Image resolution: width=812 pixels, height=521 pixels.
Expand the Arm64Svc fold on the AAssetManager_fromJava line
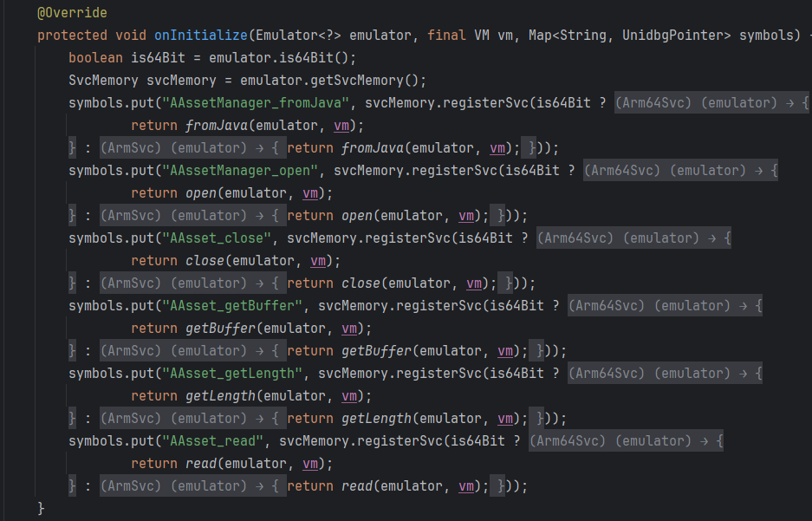click(711, 103)
